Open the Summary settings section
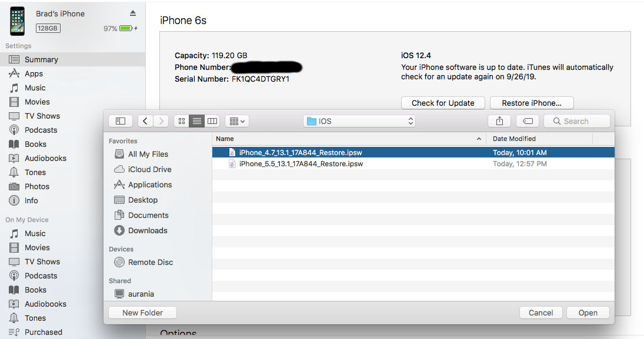 [x=73, y=59]
